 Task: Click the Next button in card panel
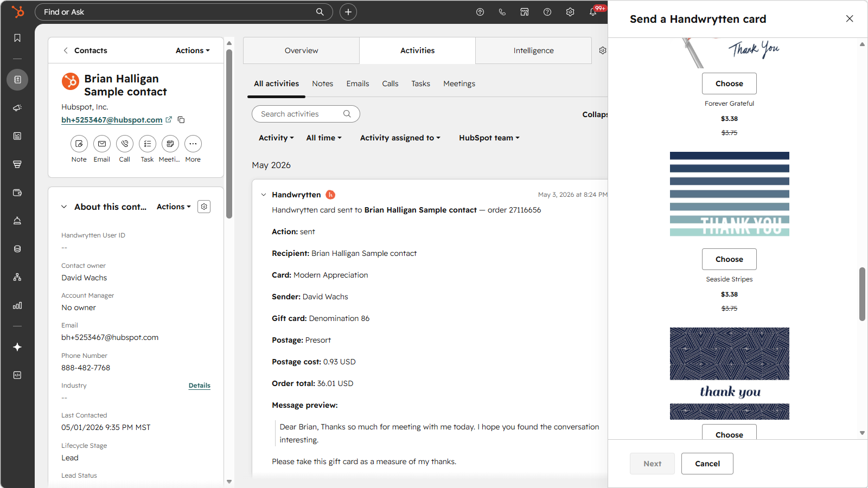[x=652, y=464]
